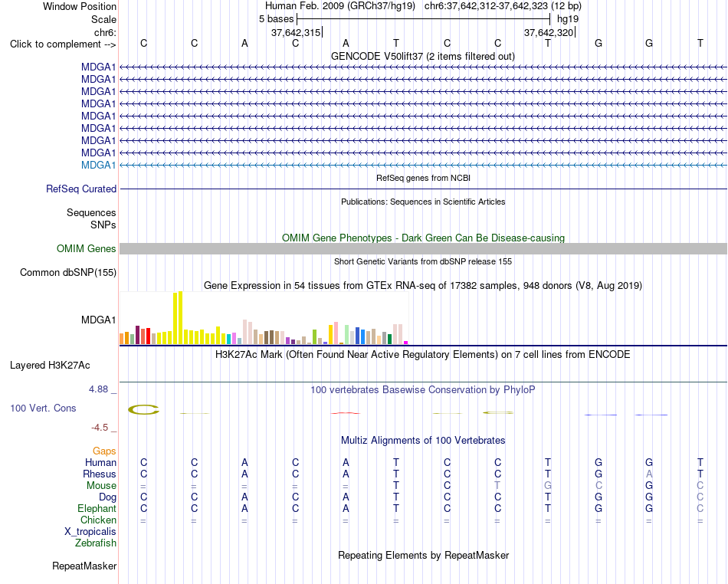Image resolution: width=728 pixels, height=584 pixels.
Task: Click the Mouse alignment row label
Action: (101, 486)
